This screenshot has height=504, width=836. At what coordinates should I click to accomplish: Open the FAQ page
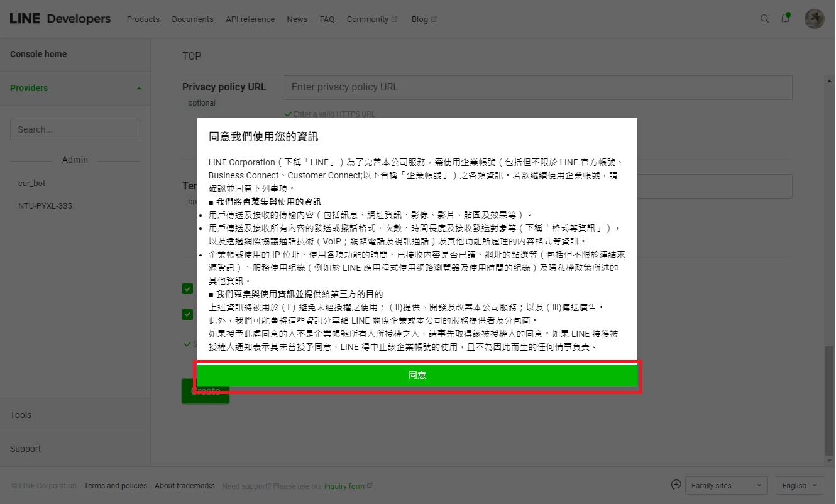coord(327,19)
